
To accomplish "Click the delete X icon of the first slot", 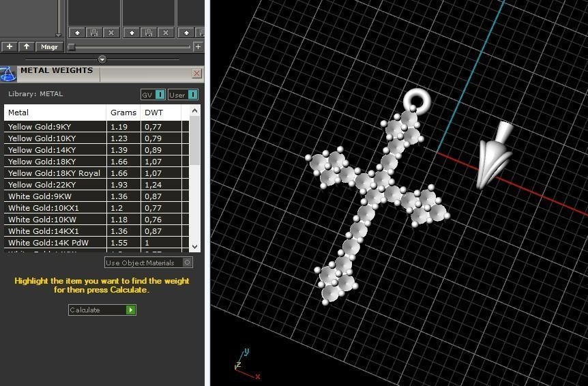I will pyautogui.click(x=111, y=33).
